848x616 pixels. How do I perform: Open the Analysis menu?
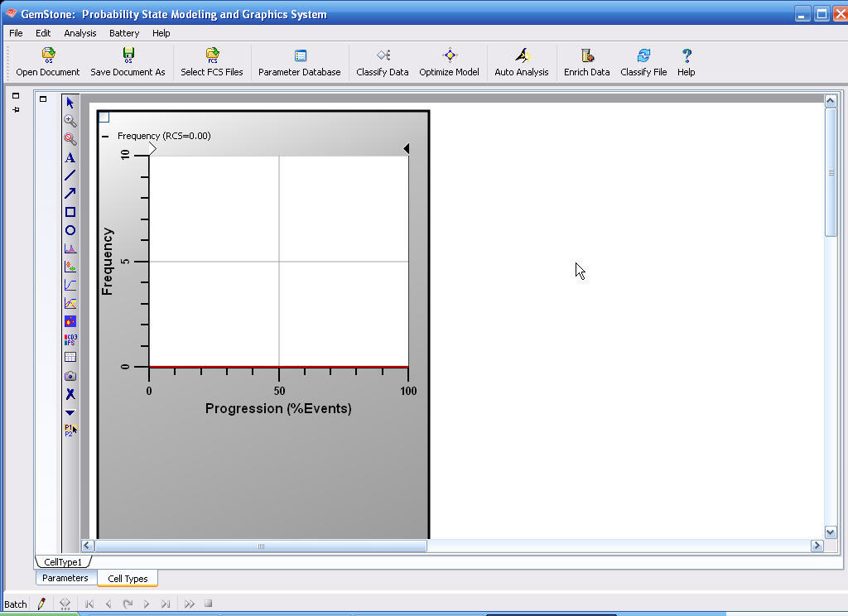pos(80,33)
